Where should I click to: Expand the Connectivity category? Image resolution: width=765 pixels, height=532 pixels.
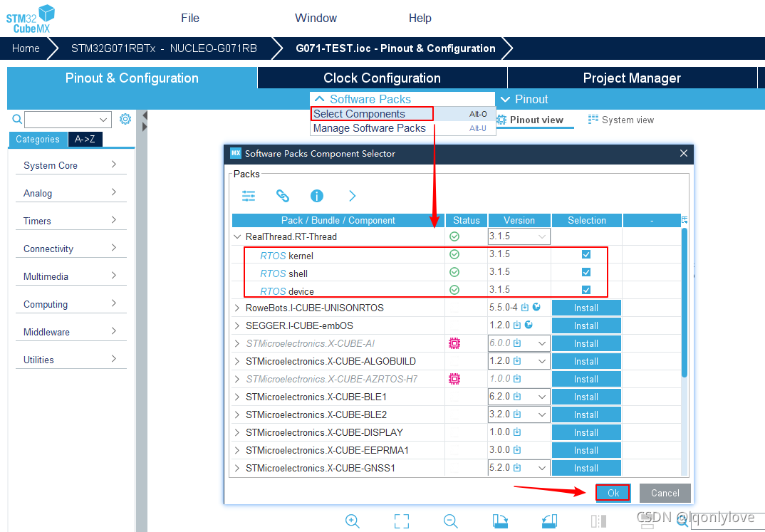[x=71, y=249]
